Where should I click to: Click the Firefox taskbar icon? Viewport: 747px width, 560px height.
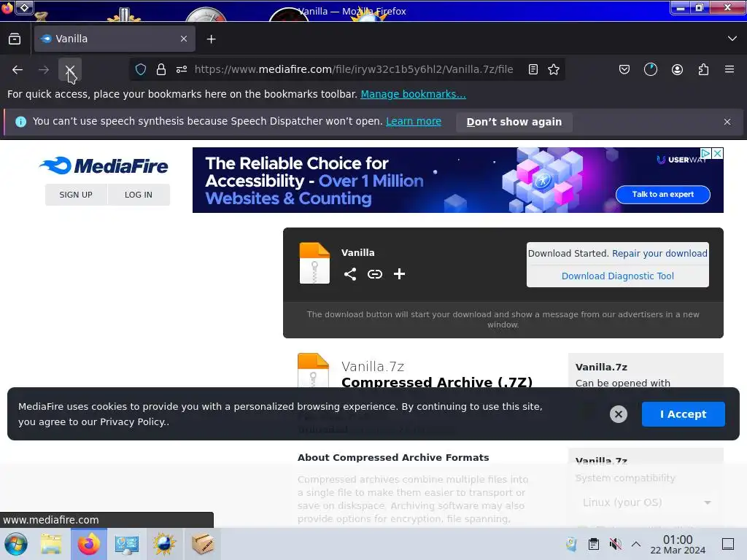(x=88, y=544)
